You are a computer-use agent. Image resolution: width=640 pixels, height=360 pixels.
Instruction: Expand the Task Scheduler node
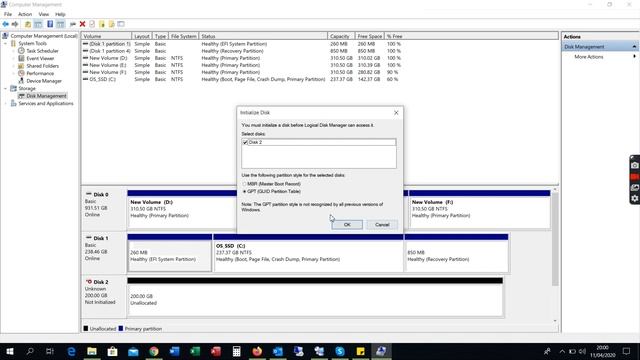pyautogui.click(x=13, y=51)
